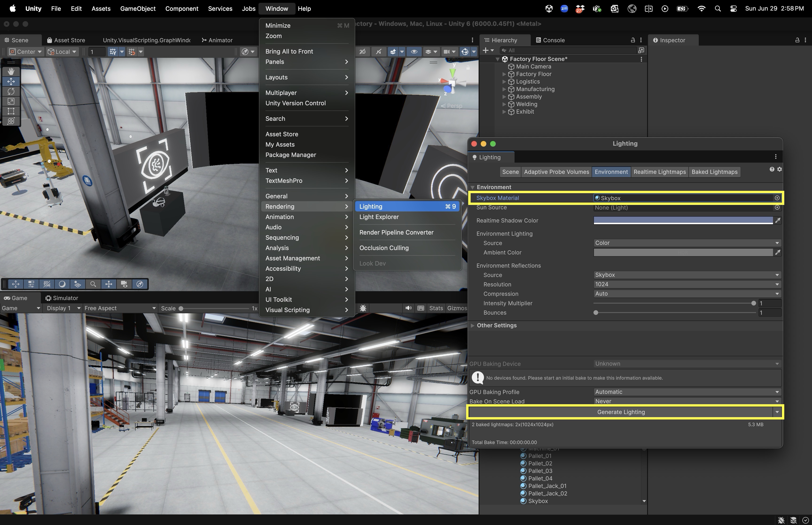The height and width of the screenshot is (525, 812).
Task: Open the Environment Lighting Source dropdown
Action: pos(687,243)
